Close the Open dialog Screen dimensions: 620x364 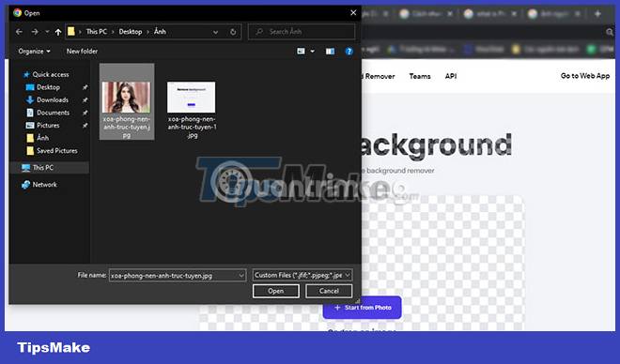click(353, 12)
